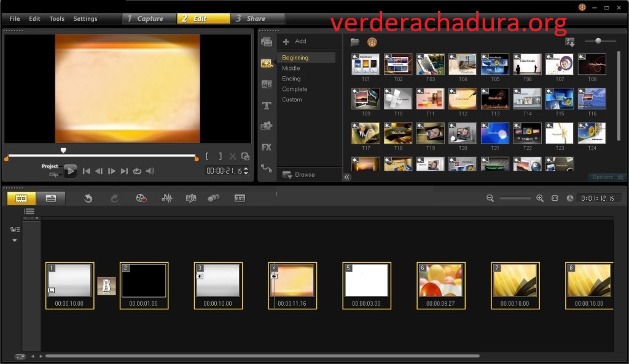This screenshot has width=629, height=364.
Task: Click the Redo arrow in timeline toolbar
Action: tap(114, 198)
